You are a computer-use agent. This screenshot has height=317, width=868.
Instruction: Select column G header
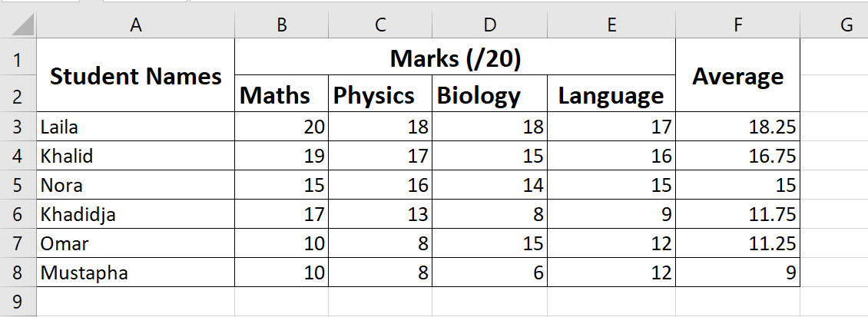(x=846, y=25)
